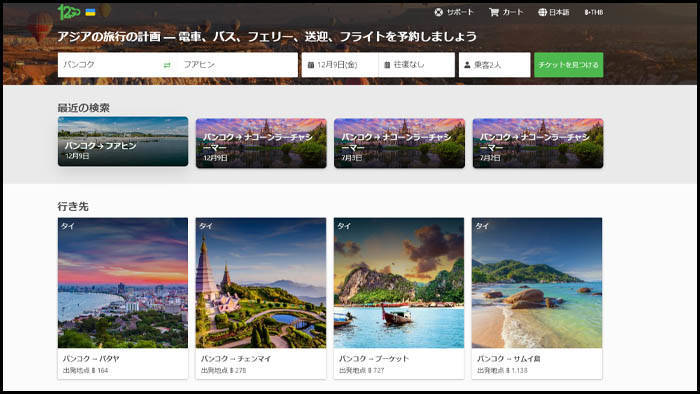Click the パタヤ price 出発地点 ฿164
700x394 pixels.
85,370
